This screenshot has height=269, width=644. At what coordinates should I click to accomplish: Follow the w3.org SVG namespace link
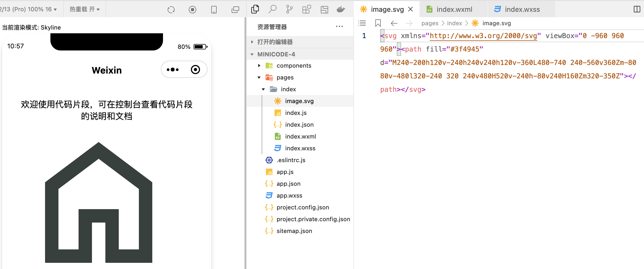coord(483,36)
